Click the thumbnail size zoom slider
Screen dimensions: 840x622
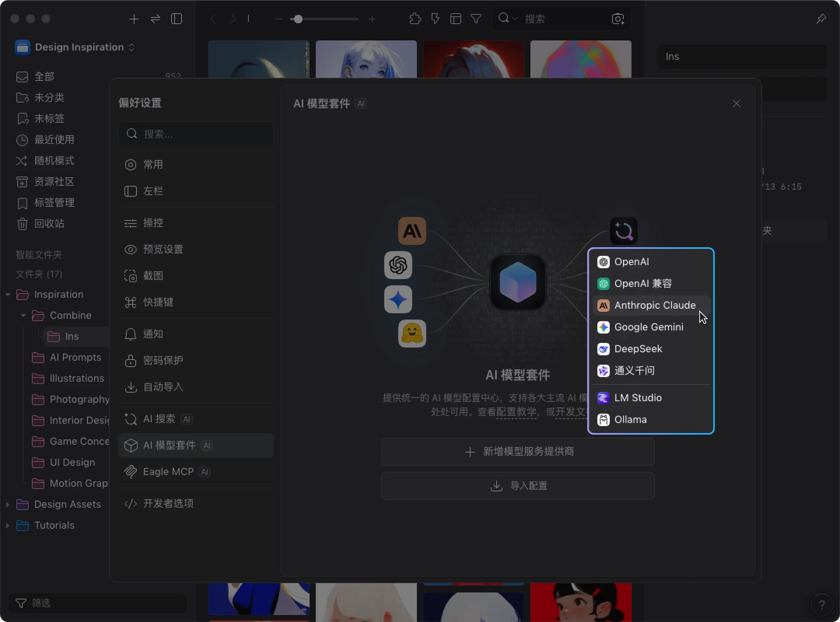(x=298, y=19)
